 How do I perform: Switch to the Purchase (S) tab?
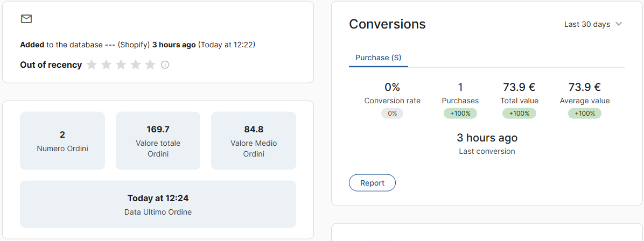378,58
